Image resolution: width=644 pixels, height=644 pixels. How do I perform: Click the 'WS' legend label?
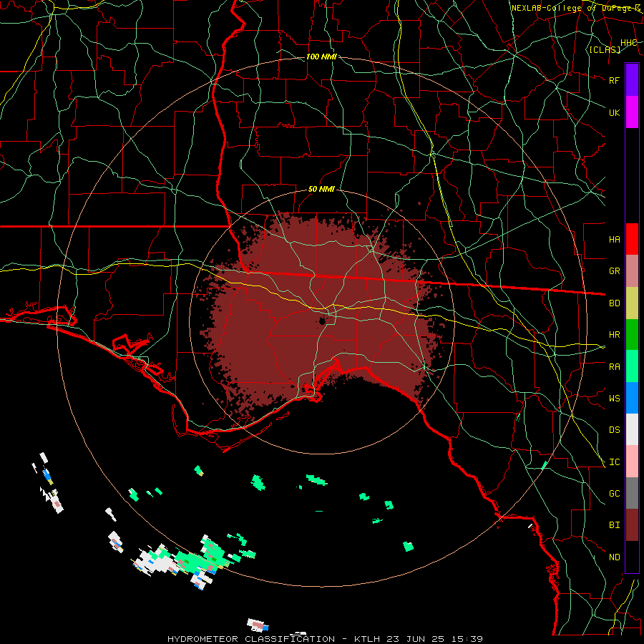(614, 399)
